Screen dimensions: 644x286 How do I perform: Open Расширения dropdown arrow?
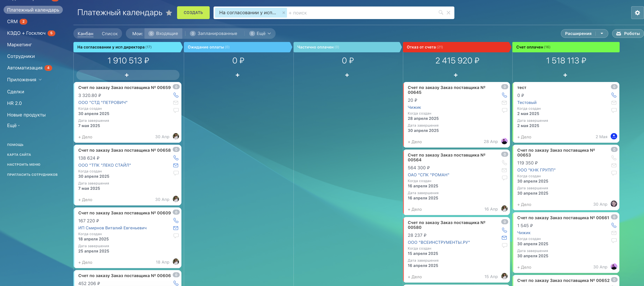point(602,34)
